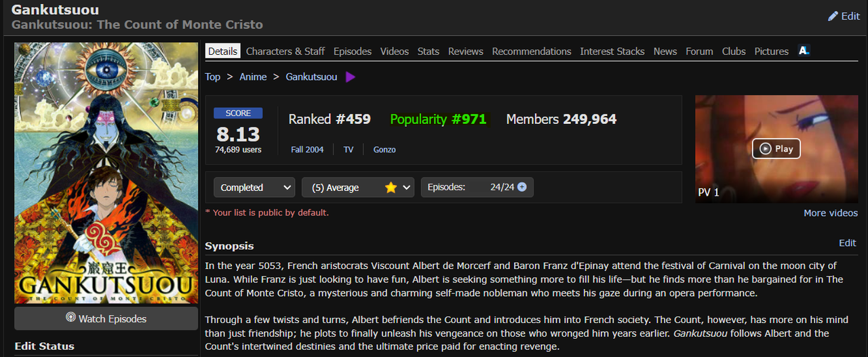Open the Characters & Staff tab
The image size is (868, 357).
point(285,51)
